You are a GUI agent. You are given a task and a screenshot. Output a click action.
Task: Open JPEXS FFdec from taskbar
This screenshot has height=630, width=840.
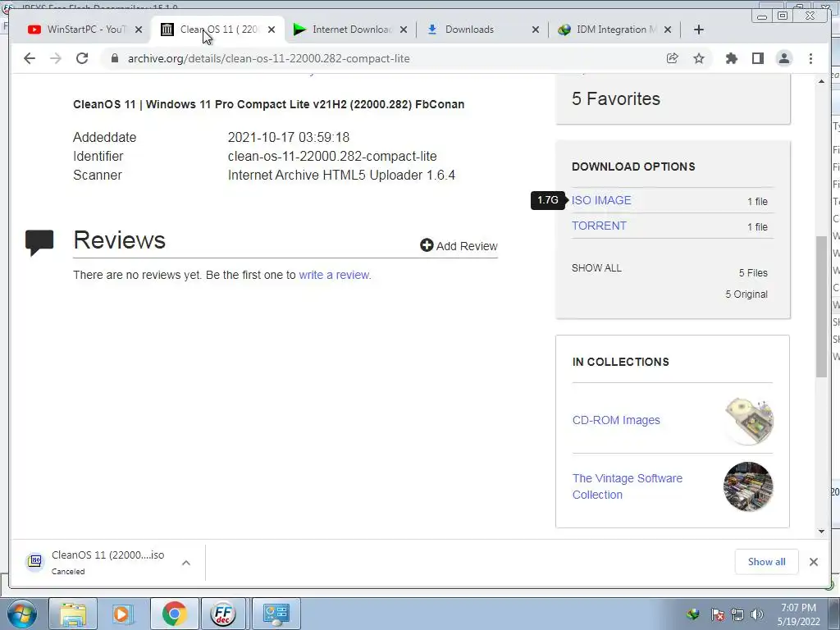tap(223, 614)
